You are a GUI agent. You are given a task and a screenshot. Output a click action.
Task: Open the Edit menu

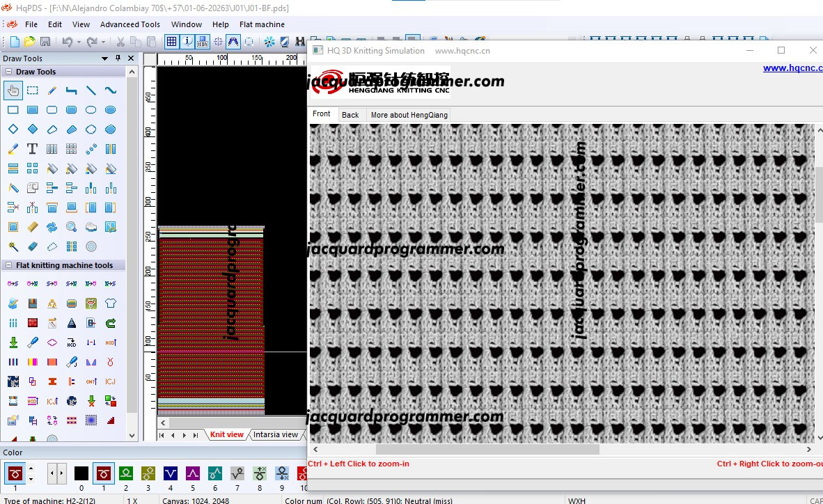tap(55, 24)
